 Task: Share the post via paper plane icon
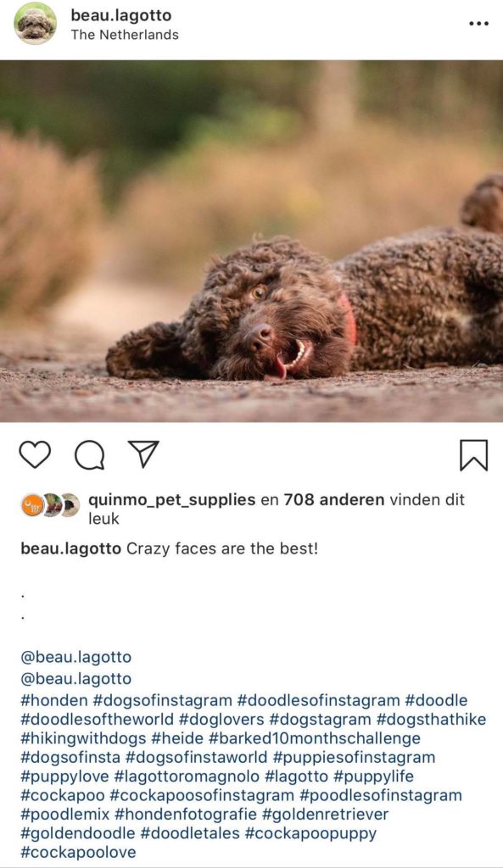tap(143, 454)
